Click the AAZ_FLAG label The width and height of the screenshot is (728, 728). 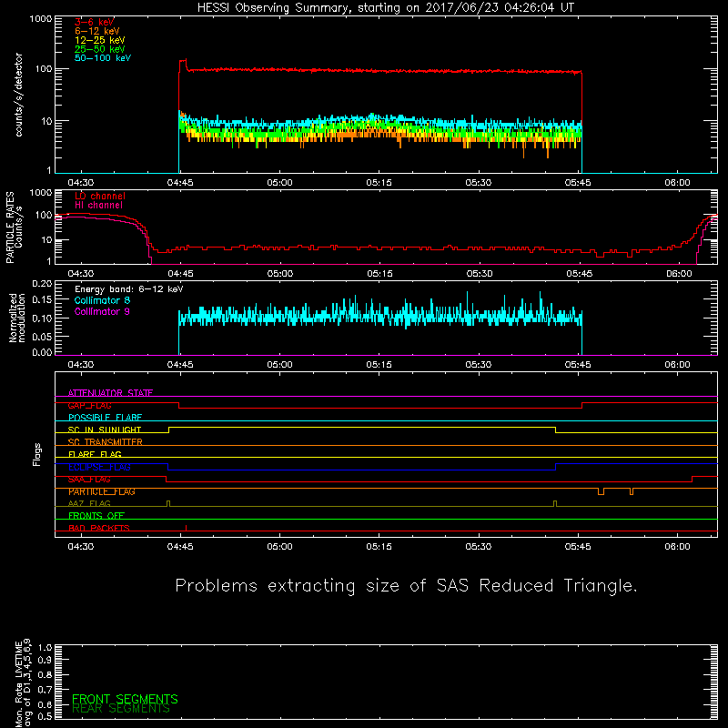click(x=89, y=504)
